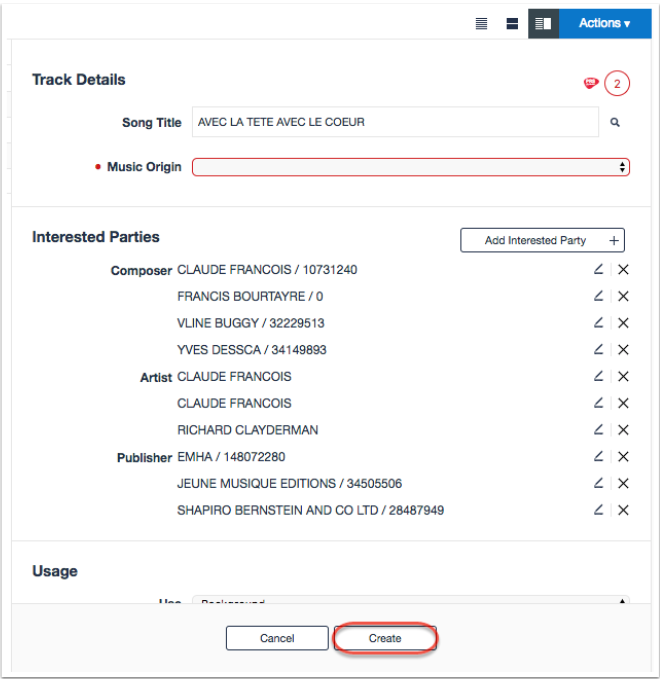Click Add Interested Party button

pos(542,240)
